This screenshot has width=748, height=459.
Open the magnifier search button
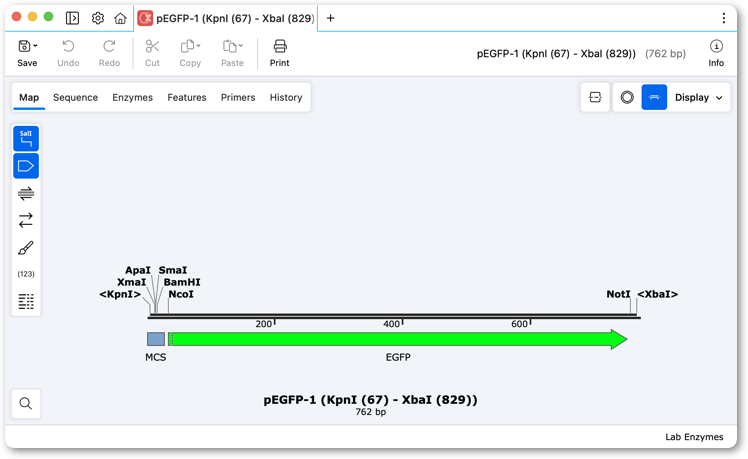(26, 404)
